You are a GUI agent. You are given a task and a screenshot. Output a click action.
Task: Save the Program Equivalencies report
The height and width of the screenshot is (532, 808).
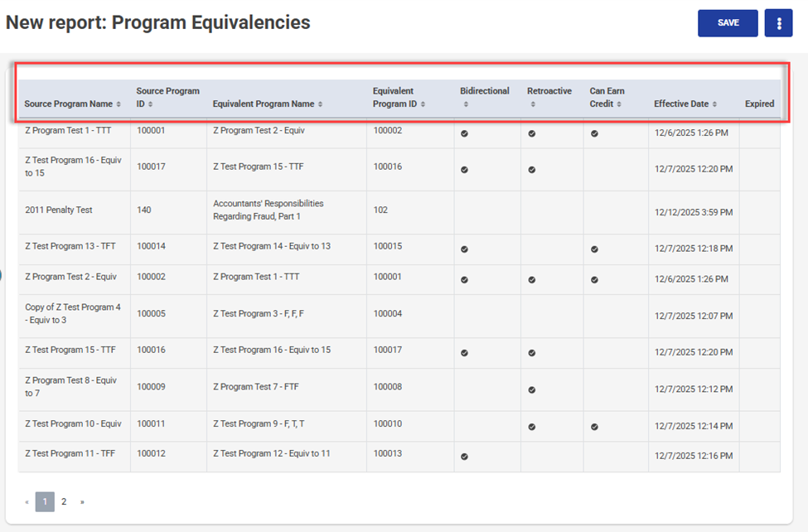pos(728,23)
